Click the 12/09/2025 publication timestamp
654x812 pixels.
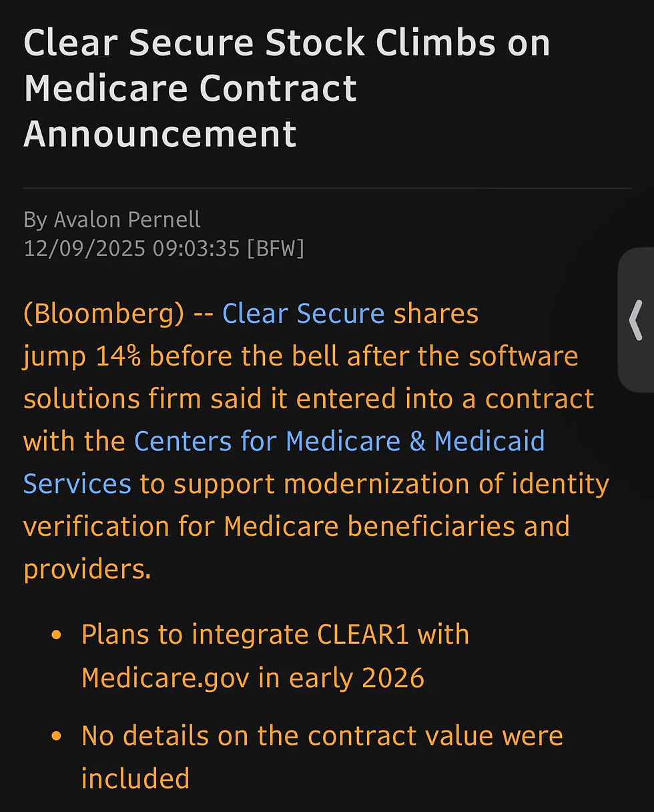[131, 249]
